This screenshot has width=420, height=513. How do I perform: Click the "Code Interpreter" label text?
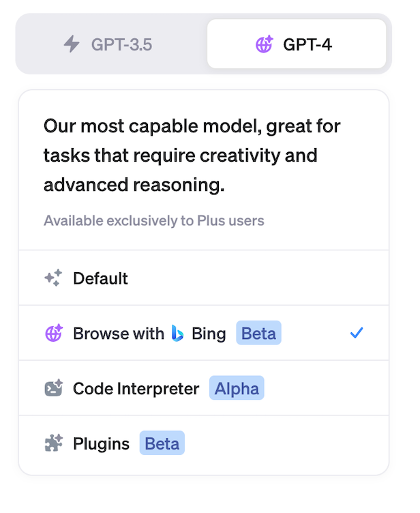(136, 389)
